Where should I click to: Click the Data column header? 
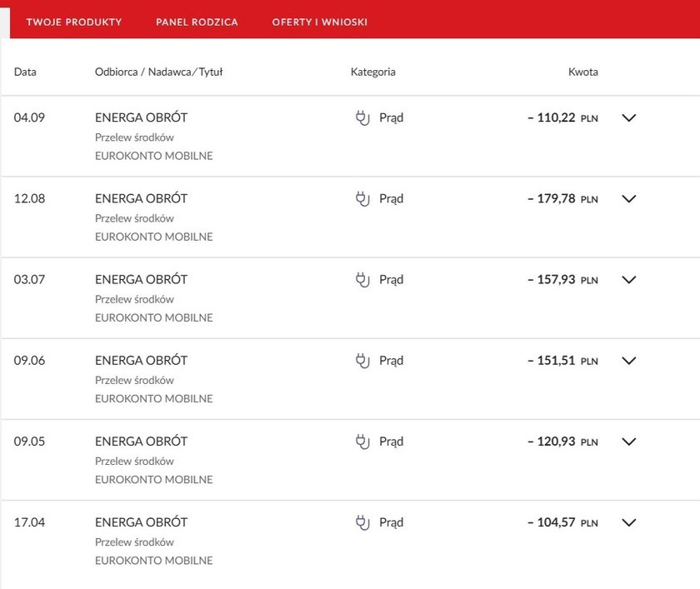[25, 72]
